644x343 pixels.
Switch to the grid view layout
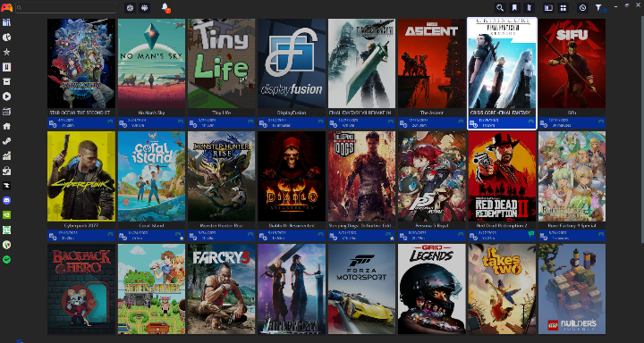(x=563, y=8)
